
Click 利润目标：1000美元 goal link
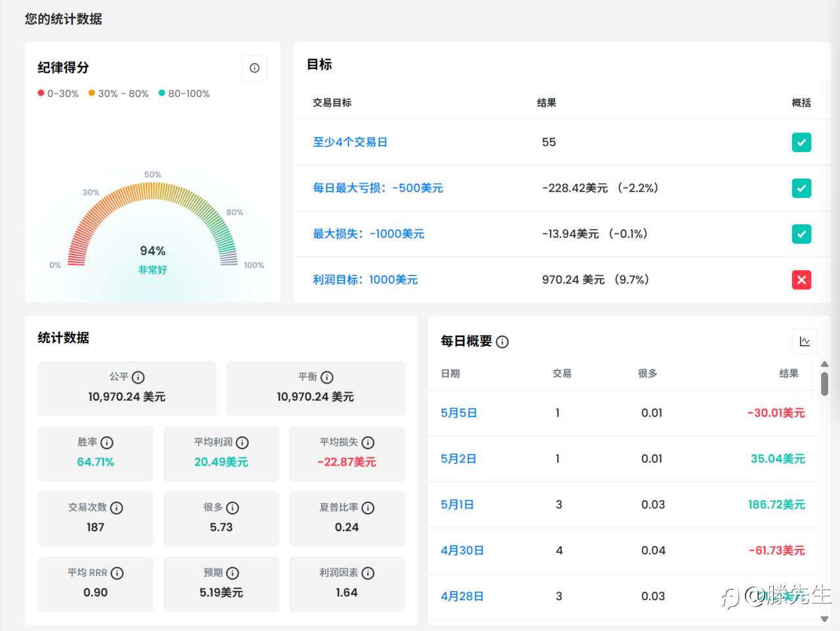[x=365, y=280]
